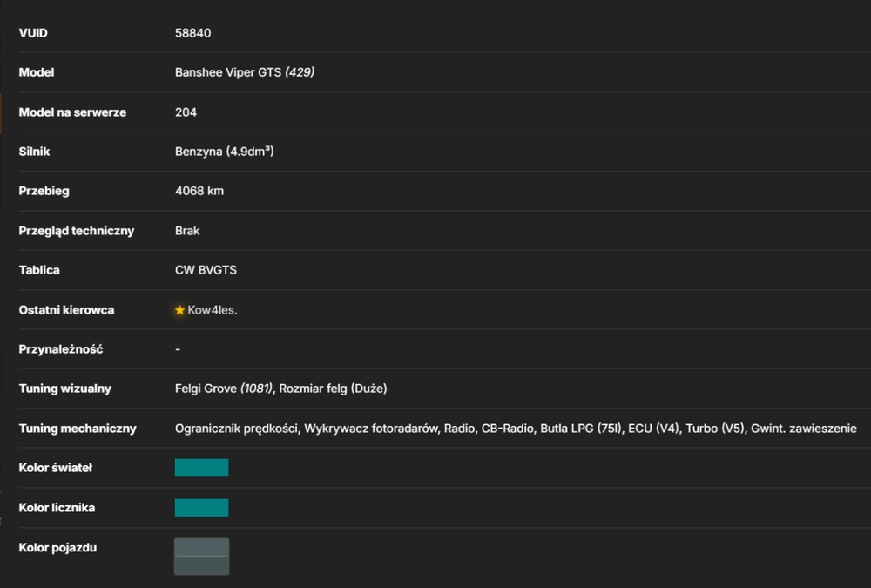The width and height of the screenshot is (871, 588).
Task: Click the Rozmiar felg (Duże) entry
Action: pyautogui.click(x=333, y=389)
